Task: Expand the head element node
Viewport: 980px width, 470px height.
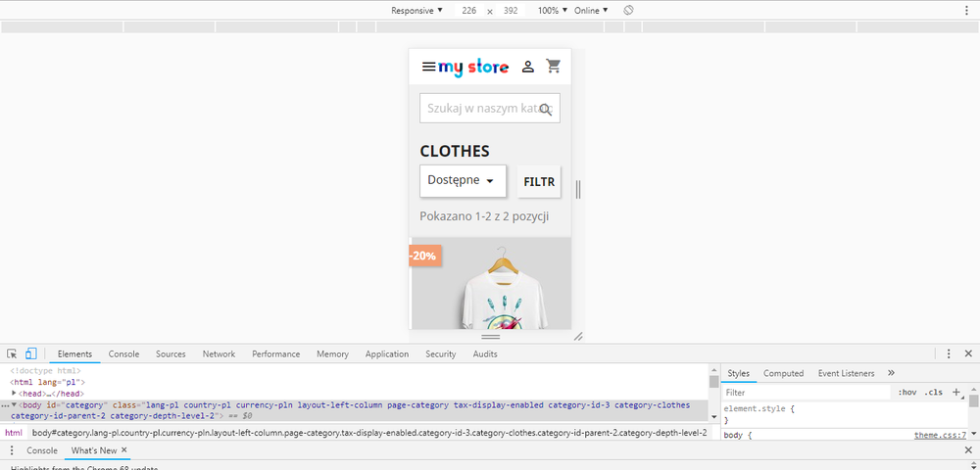Action: pos(14,394)
